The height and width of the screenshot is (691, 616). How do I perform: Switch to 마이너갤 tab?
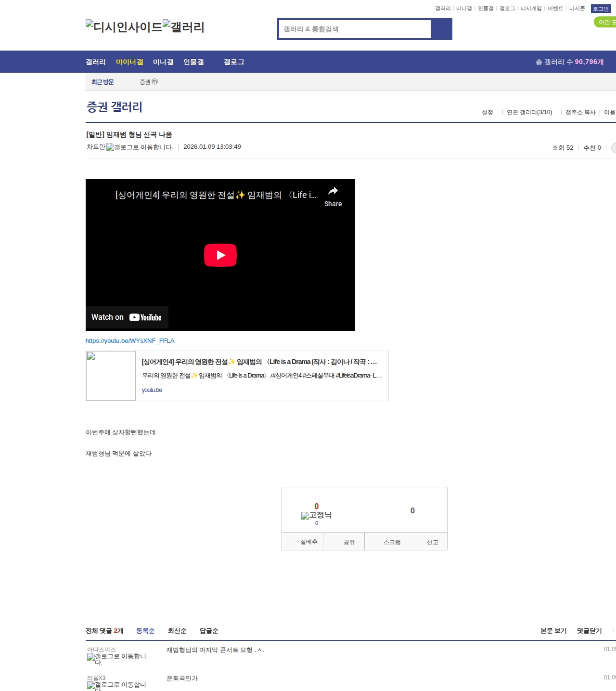point(129,62)
